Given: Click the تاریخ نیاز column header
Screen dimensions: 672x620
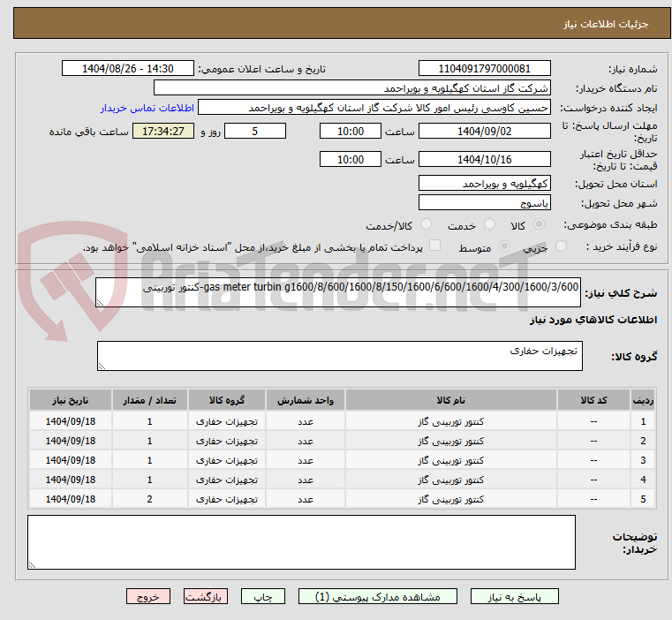Looking at the screenshot, I should click(x=70, y=400).
